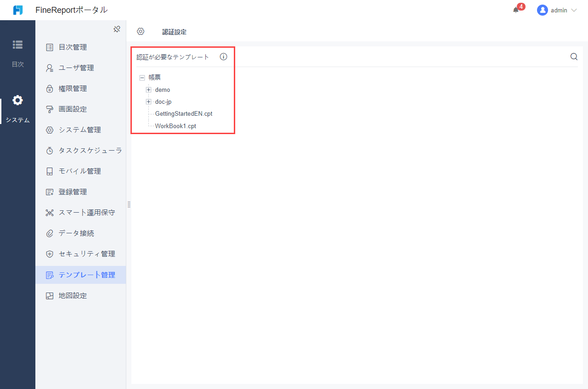Select the 帳票 root node label
Image resolution: width=588 pixels, height=389 pixels.
tap(155, 78)
